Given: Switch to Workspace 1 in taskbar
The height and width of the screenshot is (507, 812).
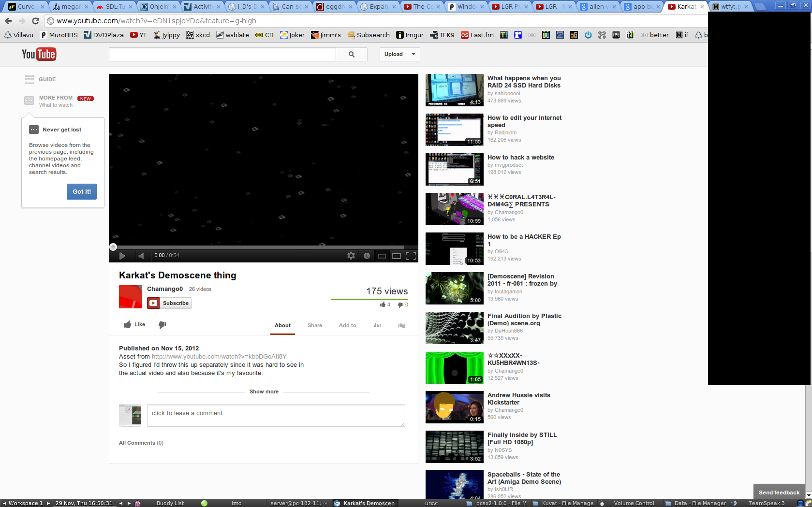Looking at the screenshot, I should pos(26,503).
